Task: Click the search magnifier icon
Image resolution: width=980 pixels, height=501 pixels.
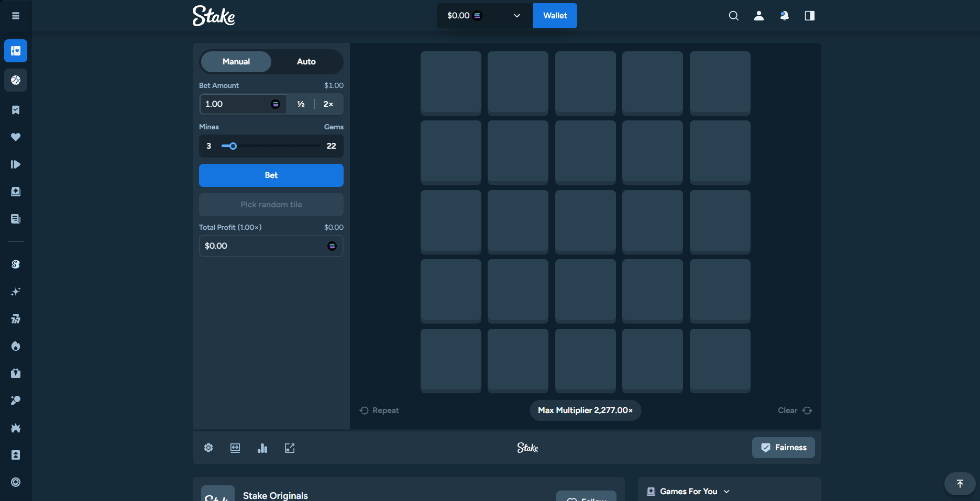Action: (734, 16)
